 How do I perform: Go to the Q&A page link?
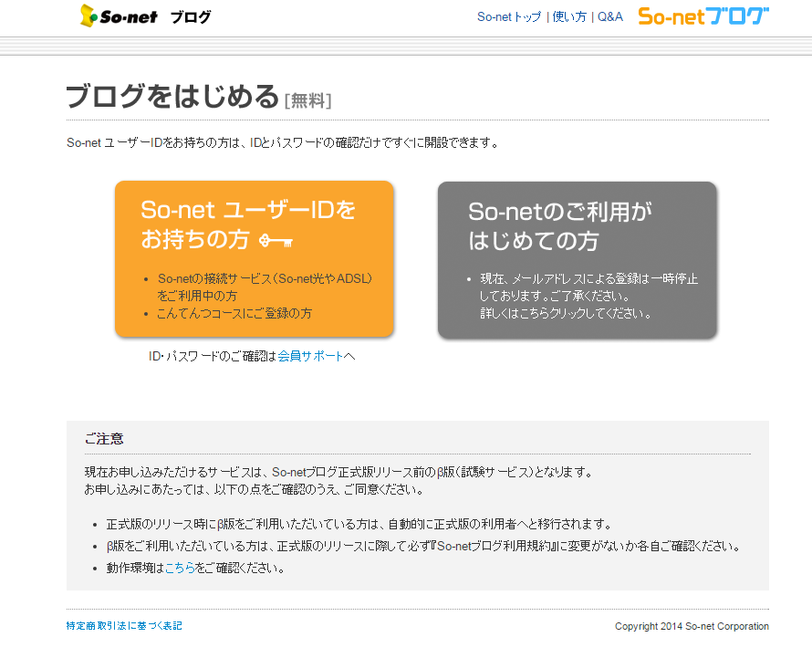(610, 17)
